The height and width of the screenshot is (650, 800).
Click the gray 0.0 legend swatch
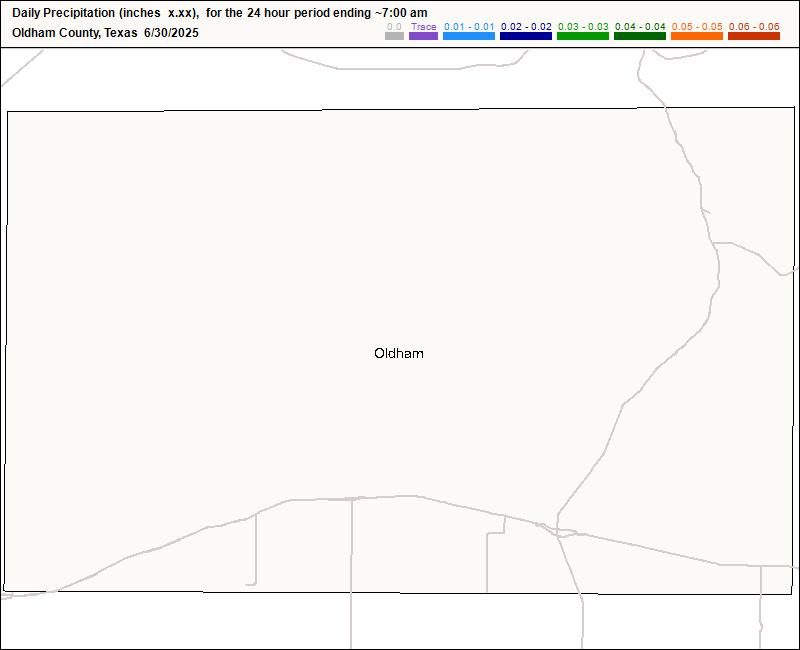(394, 36)
